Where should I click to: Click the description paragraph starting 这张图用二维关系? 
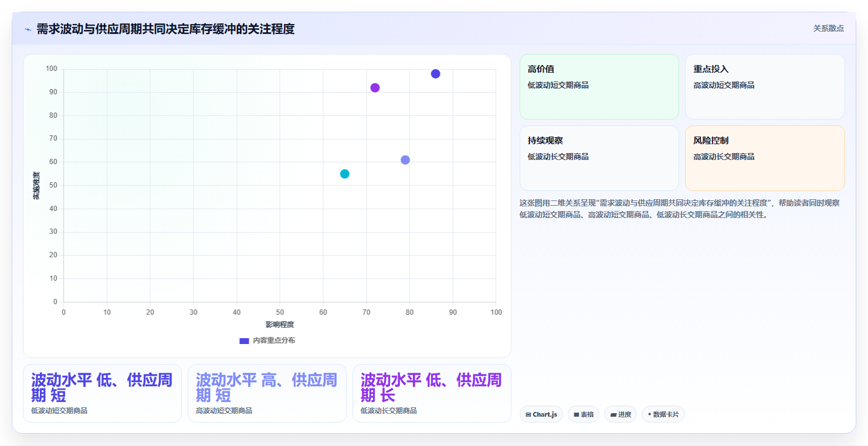point(680,209)
